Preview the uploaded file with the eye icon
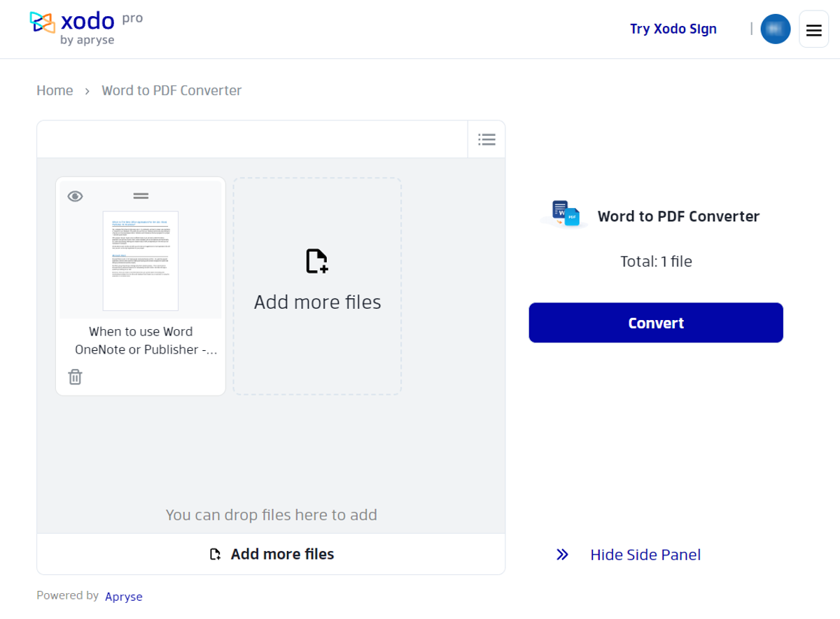Viewport: 840px width, 619px height. coord(77,195)
